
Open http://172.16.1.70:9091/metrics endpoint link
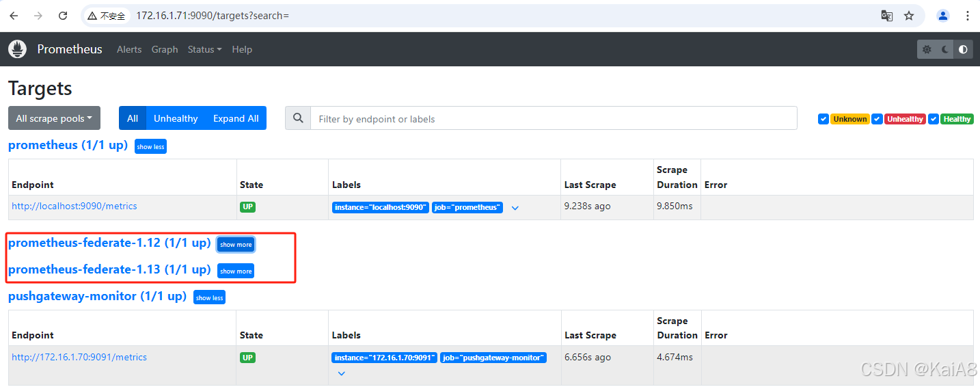79,357
